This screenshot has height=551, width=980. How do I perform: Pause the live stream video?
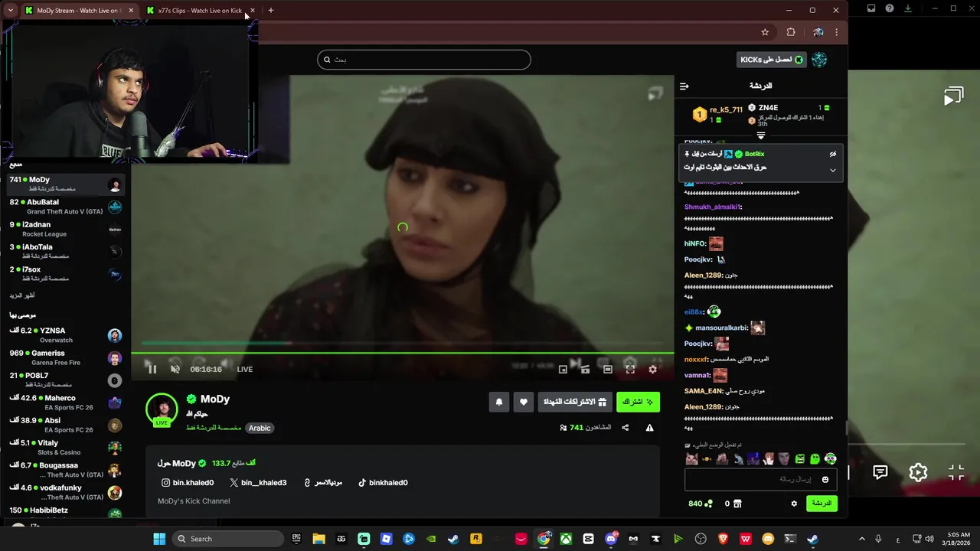click(152, 369)
